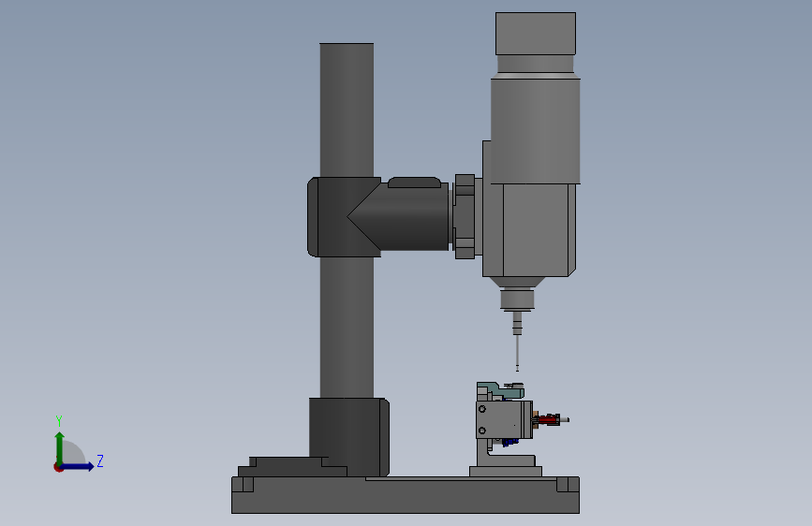Select the large bottom base plate
This screenshot has height=526, width=812.
pyautogui.click(x=405, y=495)
